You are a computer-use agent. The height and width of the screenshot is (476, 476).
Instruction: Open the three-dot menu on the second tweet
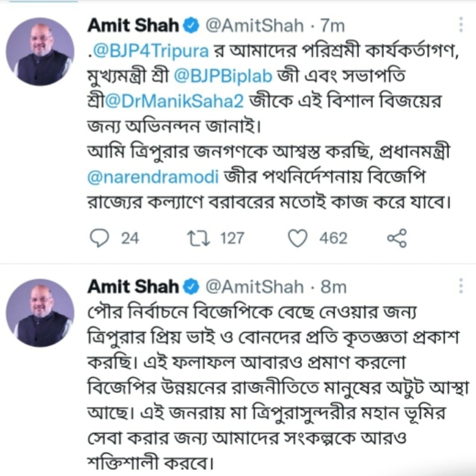[460, 287]
